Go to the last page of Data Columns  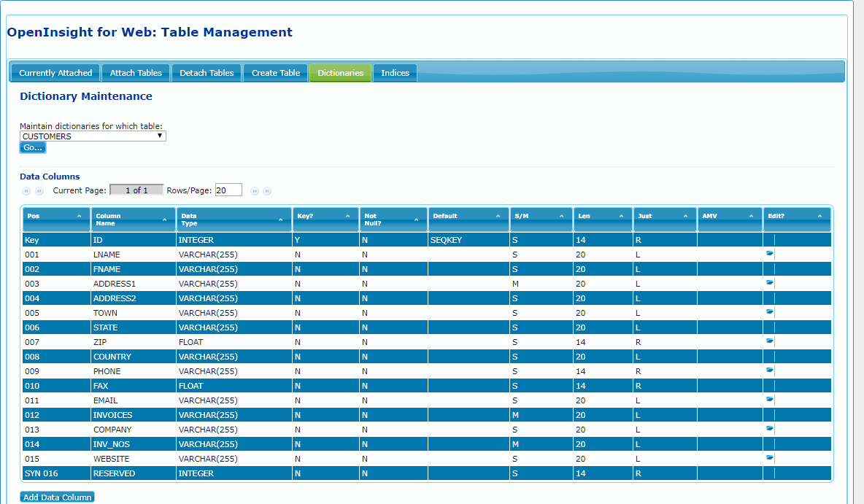coord(267,191)
